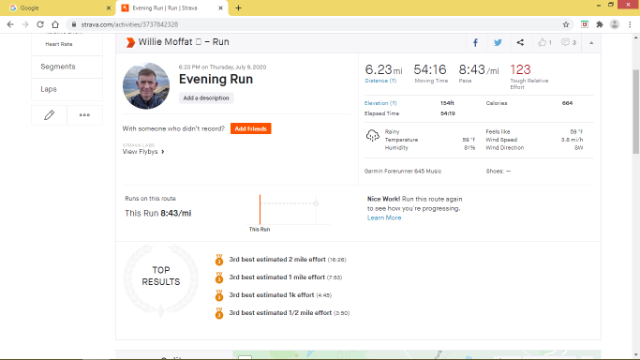
Task: Click the 123 Relative Effort value
Action: coord(520,70)
